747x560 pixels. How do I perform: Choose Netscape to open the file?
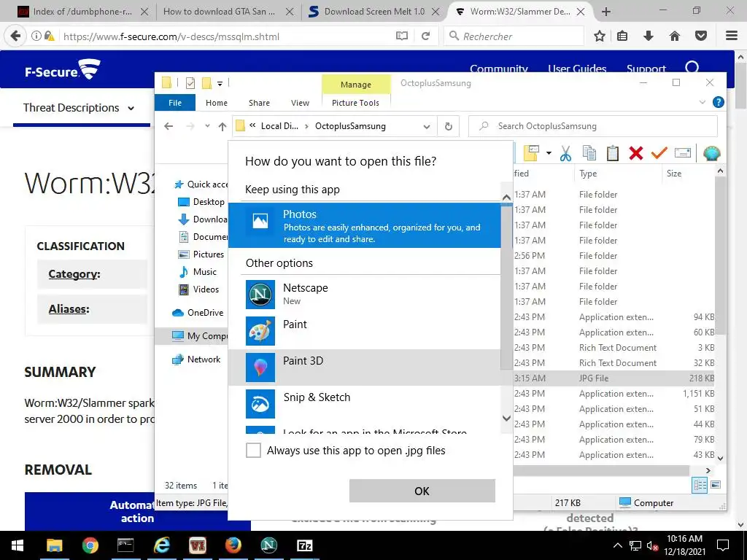[365, 295]
